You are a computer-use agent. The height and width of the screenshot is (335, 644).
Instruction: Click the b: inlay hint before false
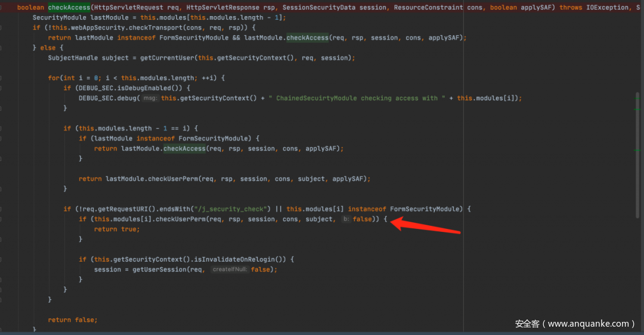(345, 219)
